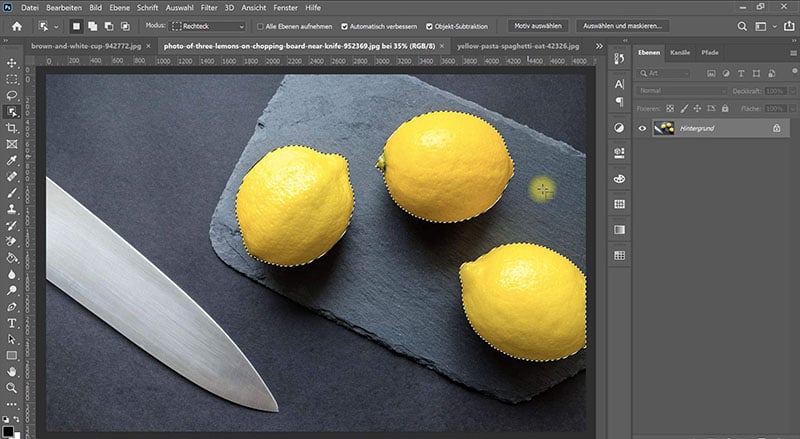800x439 pixels.
Task: Select the Clone Stamp tool
Action: [x=11, y=209]
